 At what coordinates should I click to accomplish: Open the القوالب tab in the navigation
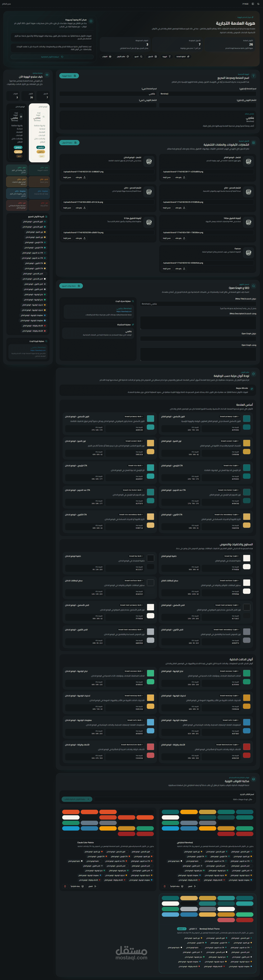tap(107, 57)
